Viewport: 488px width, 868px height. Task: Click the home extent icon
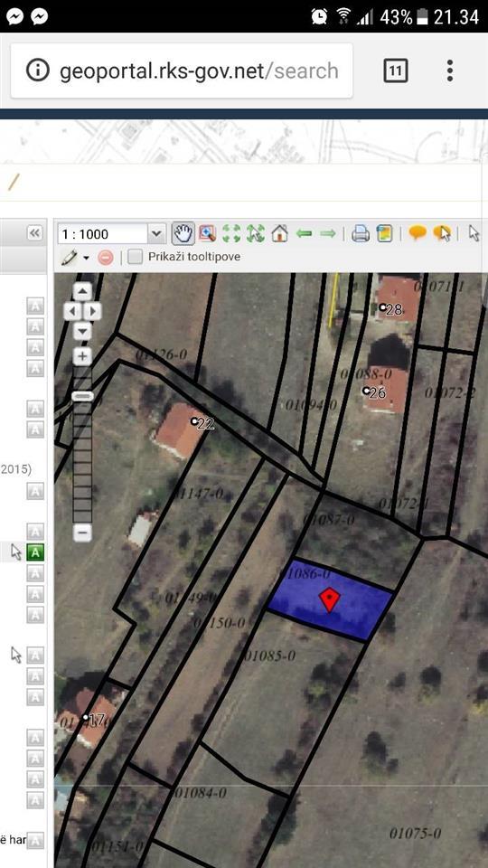coord(280,233)
